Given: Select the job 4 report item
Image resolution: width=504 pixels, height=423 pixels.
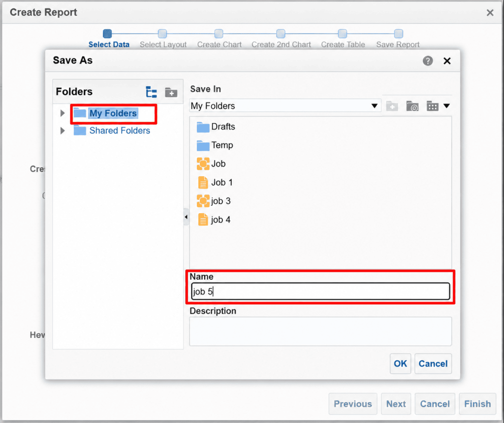Looking at the screenshot, I should click(214, 220).
